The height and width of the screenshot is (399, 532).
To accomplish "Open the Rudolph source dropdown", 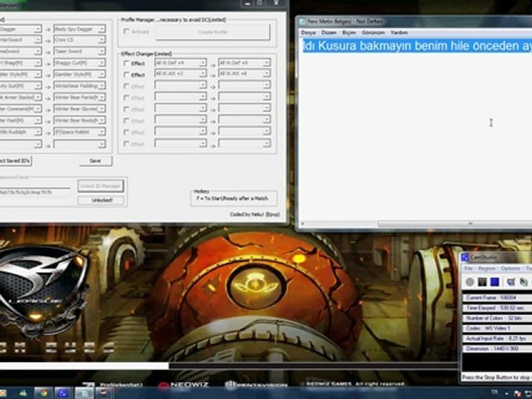I will pyautogui.click(x=38, y=132).
